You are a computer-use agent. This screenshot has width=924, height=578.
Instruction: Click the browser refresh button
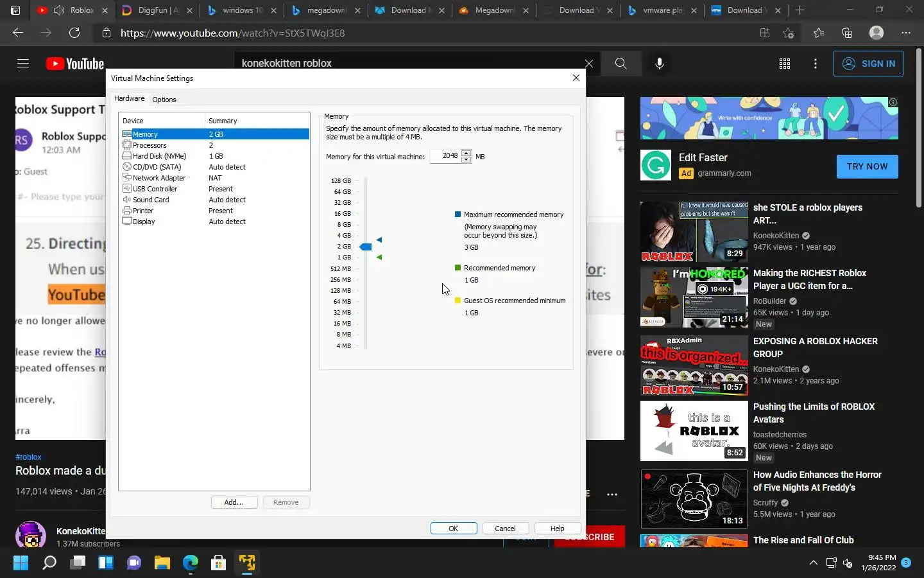(74, 33)
